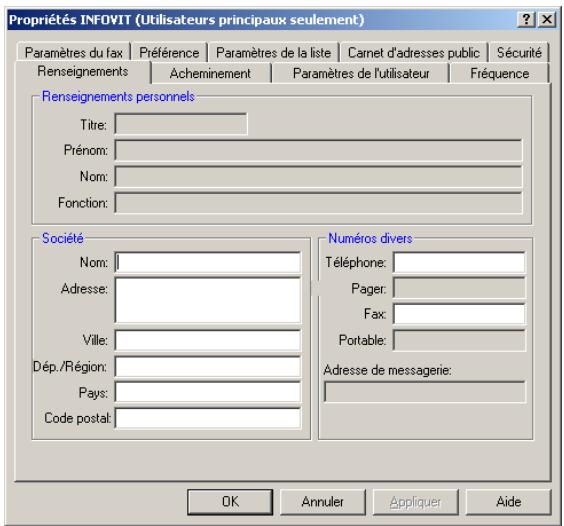The height and width of the screenshot is (526, 564).
Task: Focus the Téléphone input field
Action: coord(459,262)
